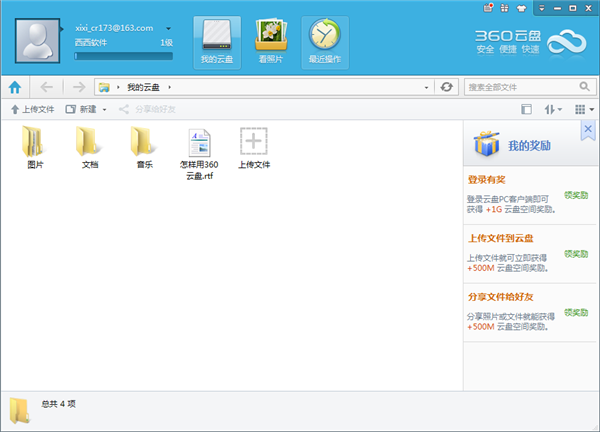600x432 pixels.
Task: Click 上传文件 button in the toolbar
Action: click(32, 109)
